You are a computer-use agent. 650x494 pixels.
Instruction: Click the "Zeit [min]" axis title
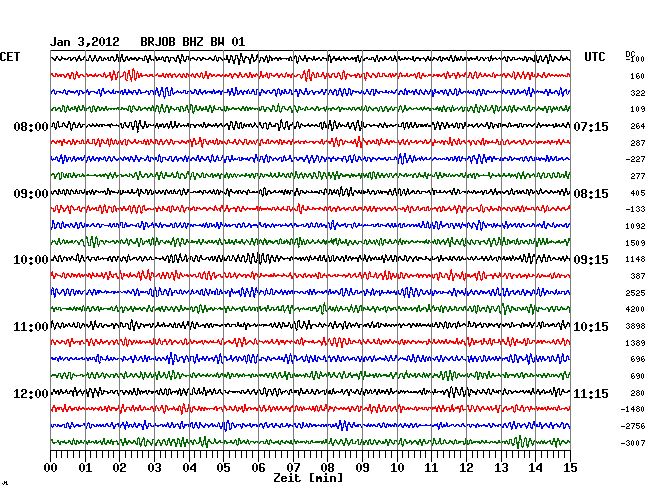coord(308,478)
